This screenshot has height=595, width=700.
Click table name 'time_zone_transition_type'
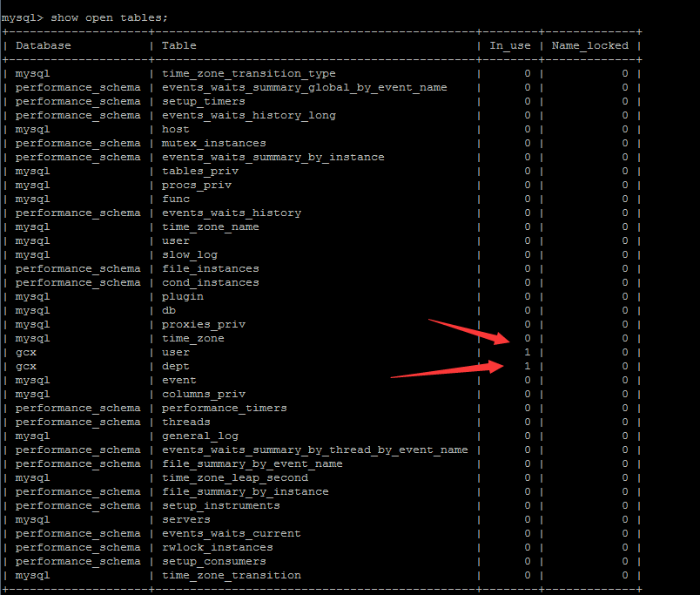tap(249, 74)
